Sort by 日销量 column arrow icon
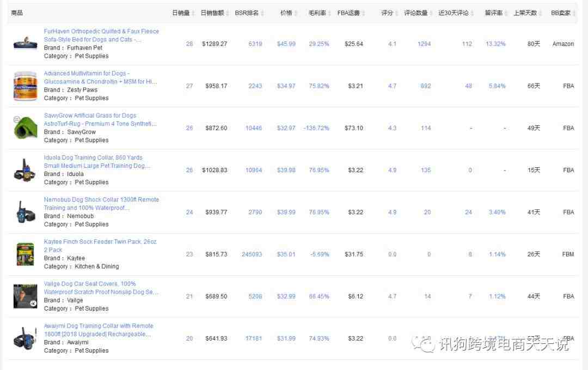This screenshot has height=370, width=588. [193, 13]
